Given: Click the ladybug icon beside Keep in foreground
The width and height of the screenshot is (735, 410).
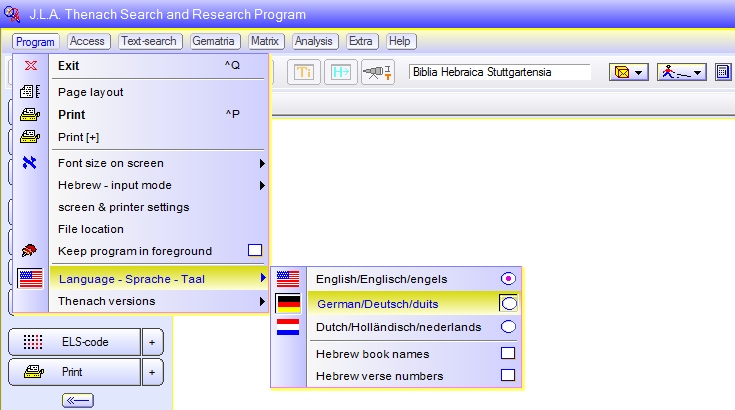Looking at the screenshot, I should (29, 250).
